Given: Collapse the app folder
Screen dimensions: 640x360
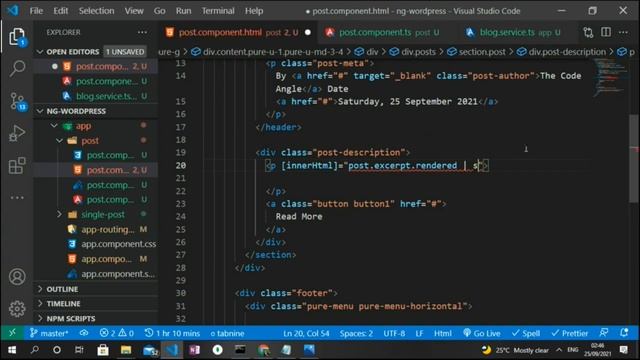Looking at the screenshot, I should click(54, 126).
